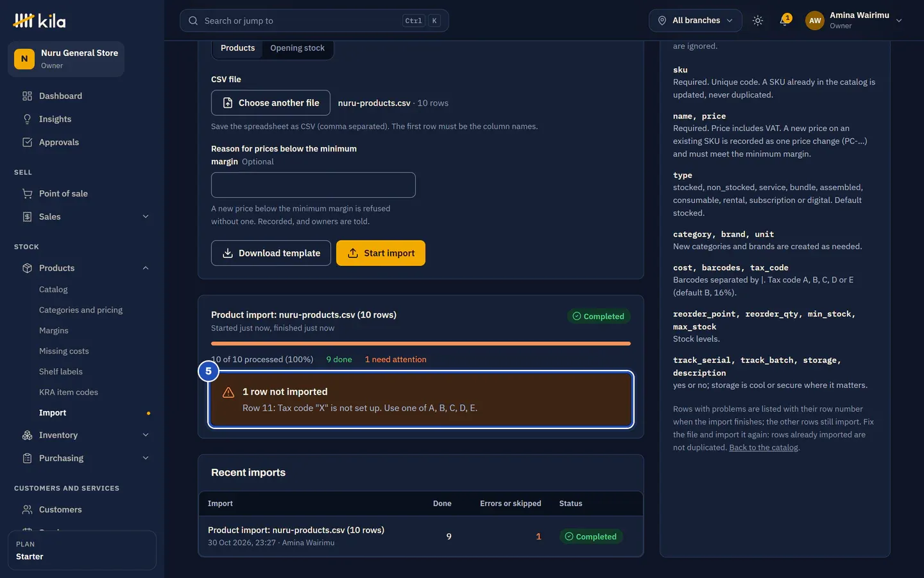This screenshot has height=578, width=924.
Task: Open the Dashboard grid icon
Action: click(x=27, y=96)
